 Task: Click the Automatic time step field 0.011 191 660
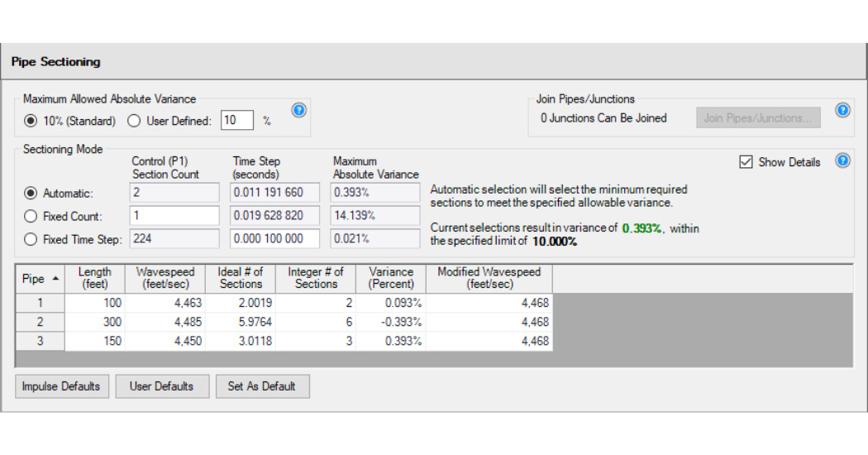[274, 192]
